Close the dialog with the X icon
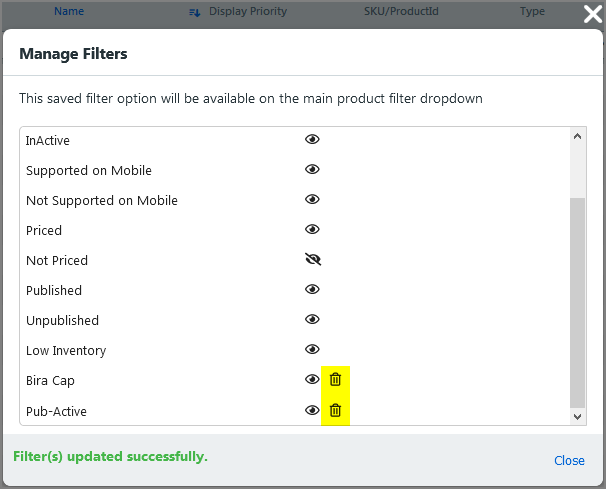Viewport: 606px width, 489px height. [592, 14]
